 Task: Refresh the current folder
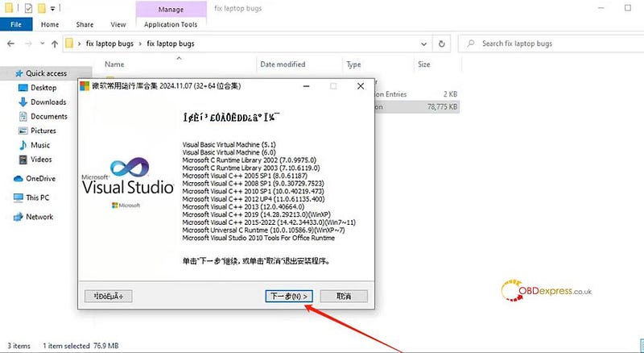click(x=441, y=44)
